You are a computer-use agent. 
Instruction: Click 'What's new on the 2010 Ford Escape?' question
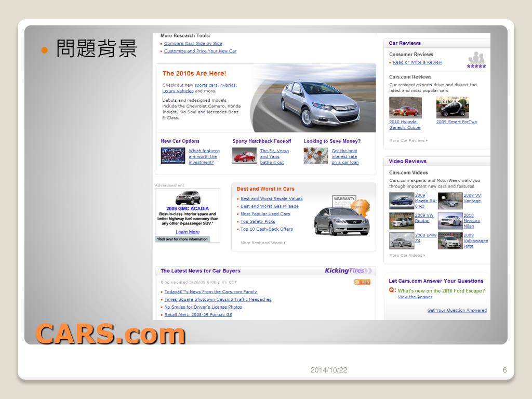[441, 291]
